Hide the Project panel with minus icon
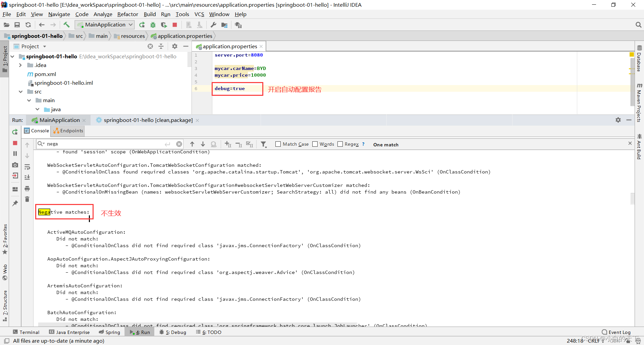Screen dimensions: 644x345 (185, 46)
